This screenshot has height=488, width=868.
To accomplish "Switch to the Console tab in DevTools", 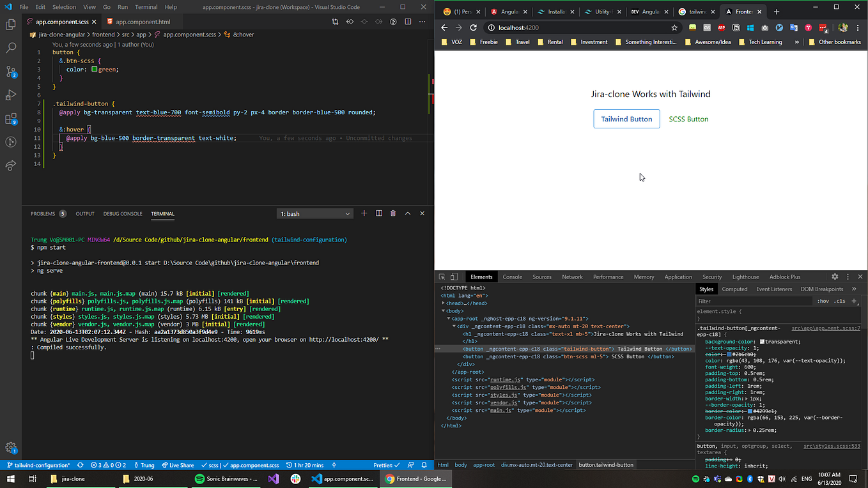I will [512, 277].
